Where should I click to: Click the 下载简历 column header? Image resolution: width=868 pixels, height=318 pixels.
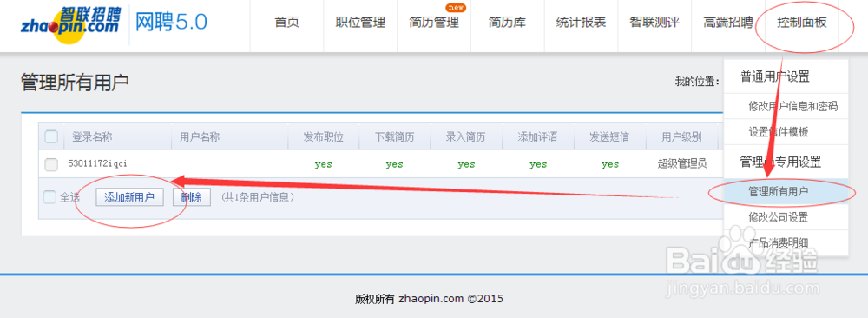coord(395,137)
